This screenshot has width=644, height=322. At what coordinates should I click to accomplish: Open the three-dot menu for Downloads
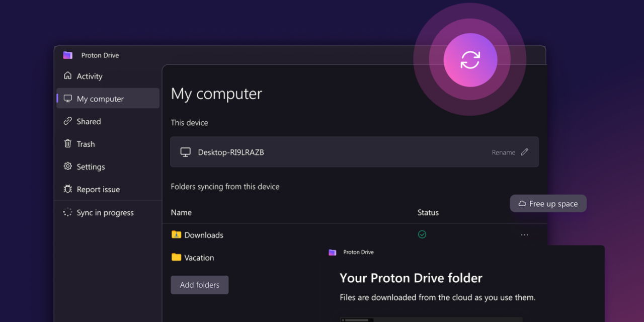pyautogui.click(x=524, y=235)
